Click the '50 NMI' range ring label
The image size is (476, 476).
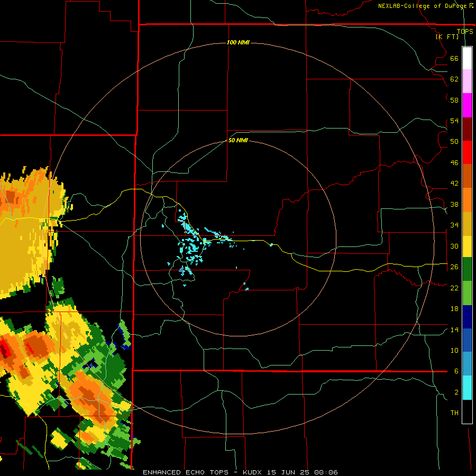click(x=238, y=140)
